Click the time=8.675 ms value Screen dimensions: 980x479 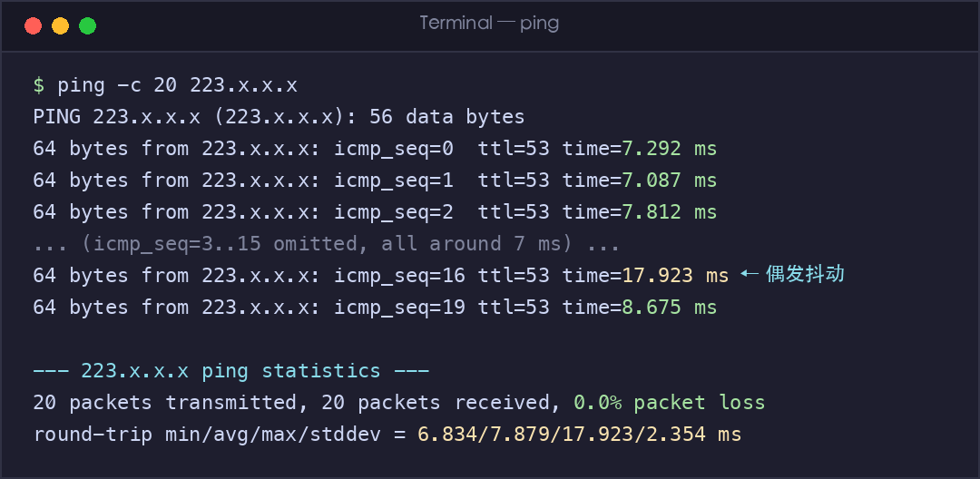click(670, 308)
